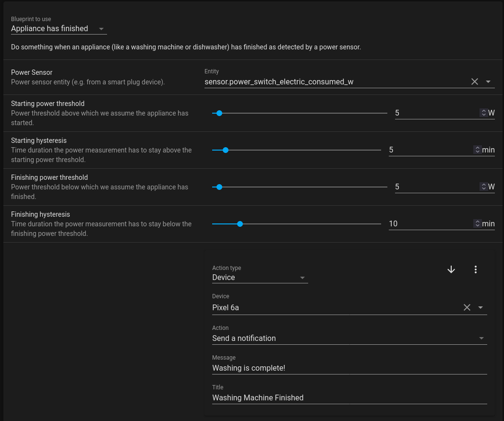The image size is (504, 421).
Task: Click the Starting power threshold stepper arrows
Action: 483,113
